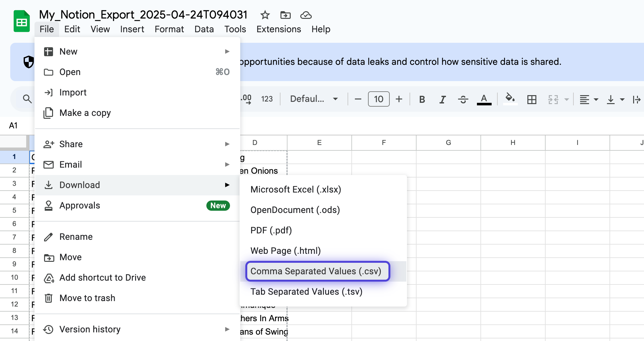This screenshot has width=644, height=341.
Task: Open the text color picker
Action: click(x=484, y=99)
